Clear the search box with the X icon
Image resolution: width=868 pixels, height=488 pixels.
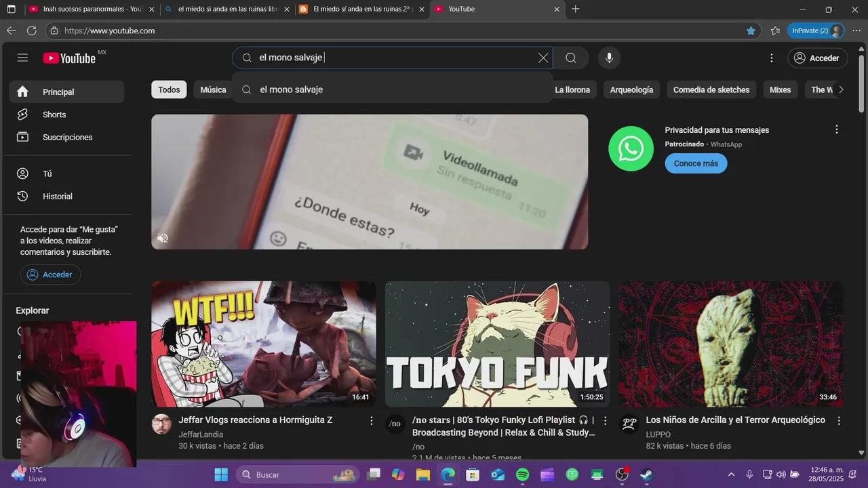tap(542, 58)
